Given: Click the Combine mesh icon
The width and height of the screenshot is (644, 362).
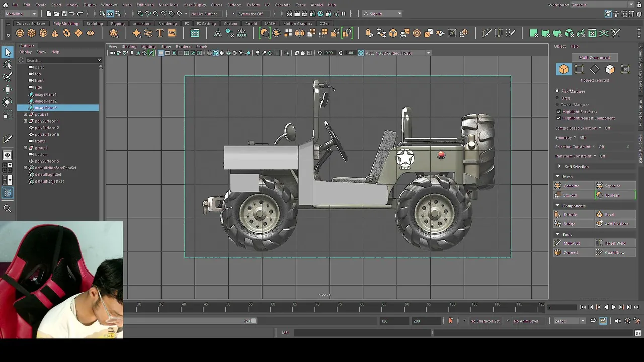Looking at the screenshot, I should [x=557, y=186].
